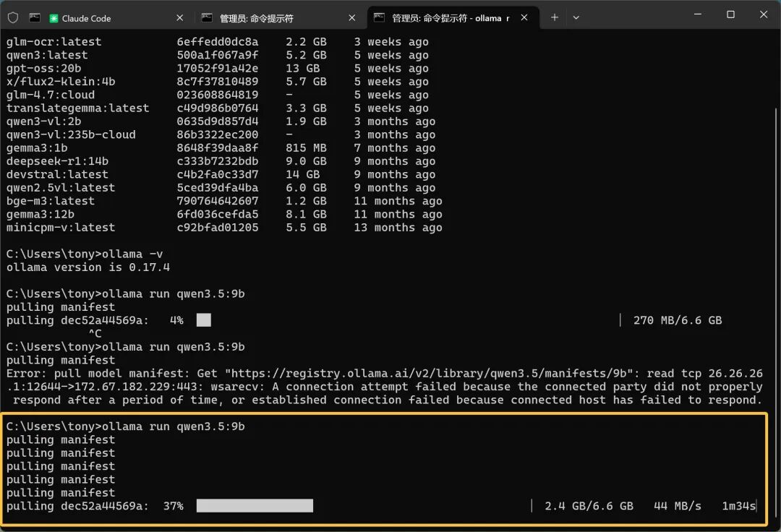
Task: Click the qwen3-vl:235b-cloud model name
Action: point(71,135)
